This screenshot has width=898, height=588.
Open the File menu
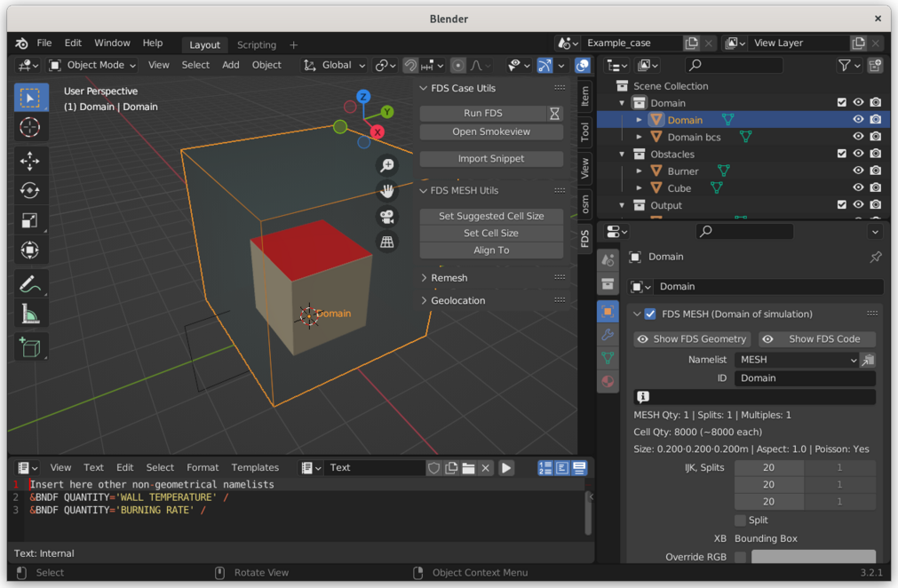coord(44,43)
